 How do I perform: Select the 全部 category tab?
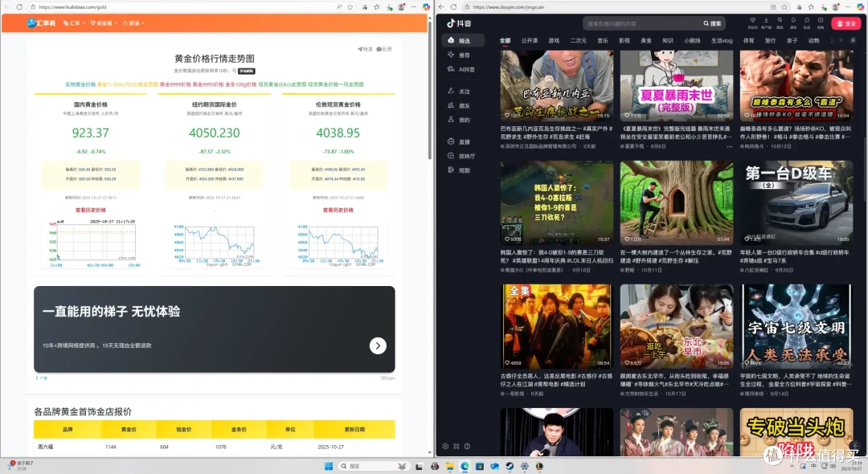[505, 40]
